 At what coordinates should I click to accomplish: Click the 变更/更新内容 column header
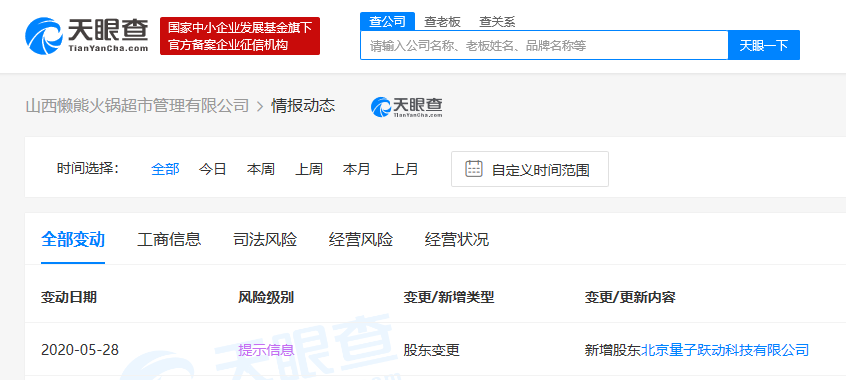pos(630,297)
